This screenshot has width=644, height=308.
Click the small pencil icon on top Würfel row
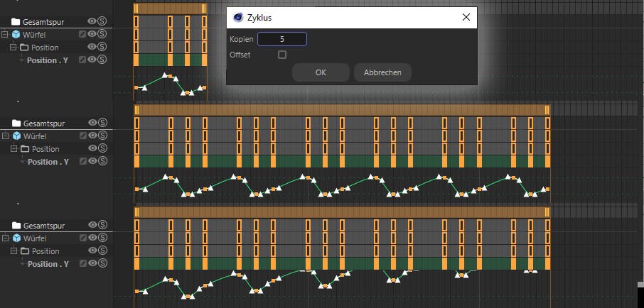pos(82,34)
